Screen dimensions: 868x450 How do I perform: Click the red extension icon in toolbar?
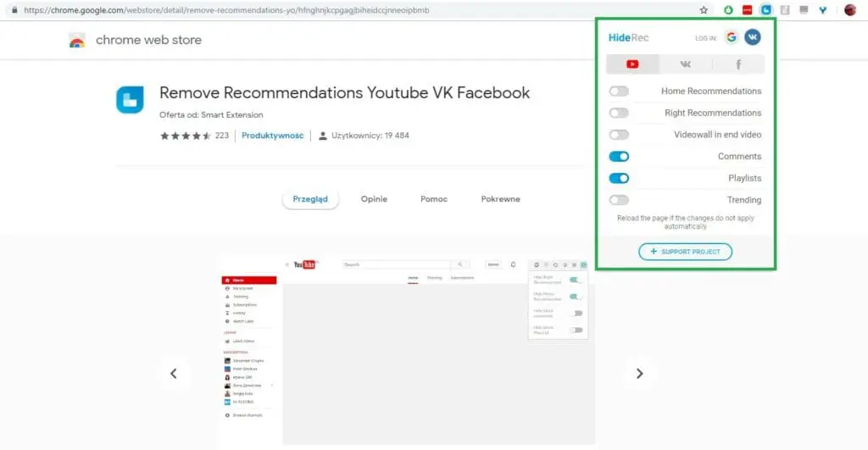point(748,10)
